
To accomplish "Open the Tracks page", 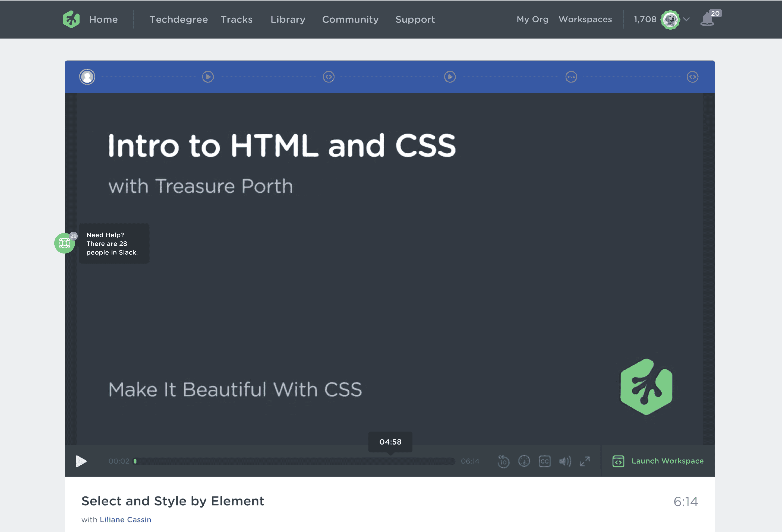I will [x=237, y=20].
